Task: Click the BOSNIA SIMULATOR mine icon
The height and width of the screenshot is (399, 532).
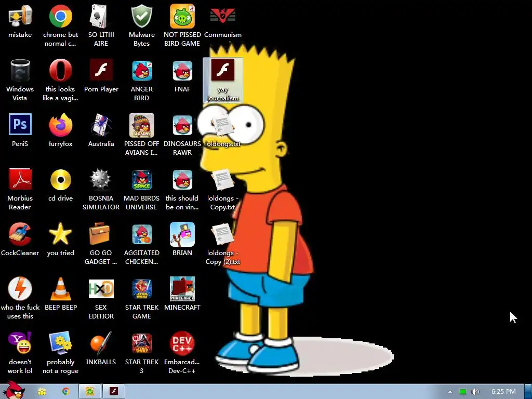Action: pyautogui.click(x=101, y=179)
